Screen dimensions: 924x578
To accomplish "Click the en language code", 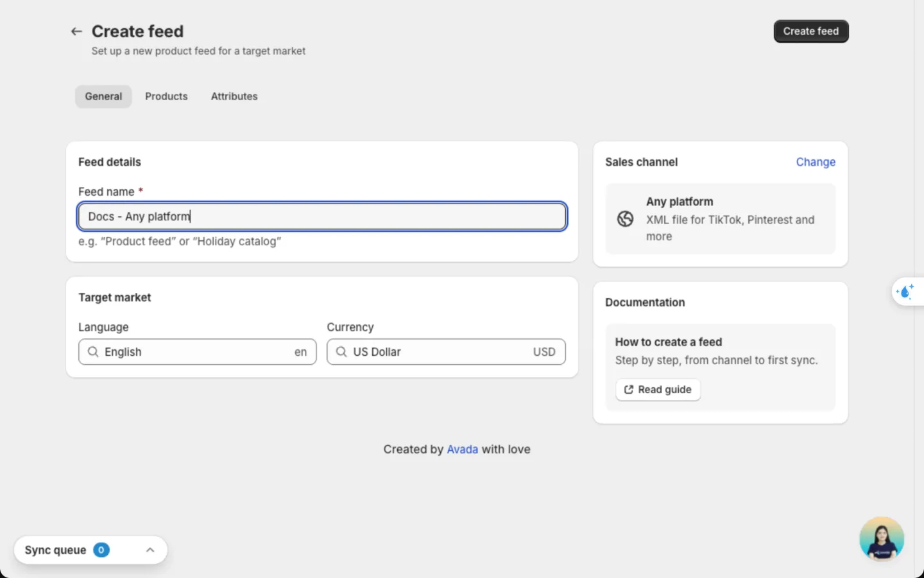I will point(300,352).
